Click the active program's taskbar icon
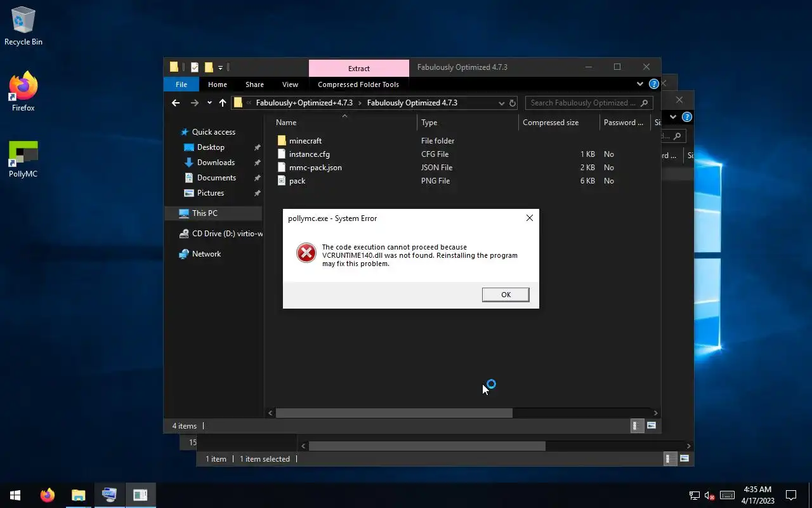The width and height of the screenshot is (812, 508). [x=140, y=495]
